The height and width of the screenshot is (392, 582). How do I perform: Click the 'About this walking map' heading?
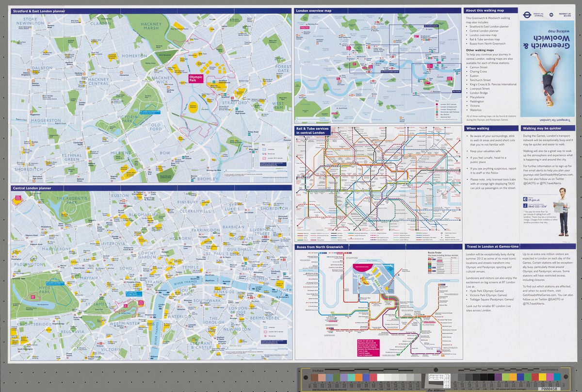tap(485, 10)
